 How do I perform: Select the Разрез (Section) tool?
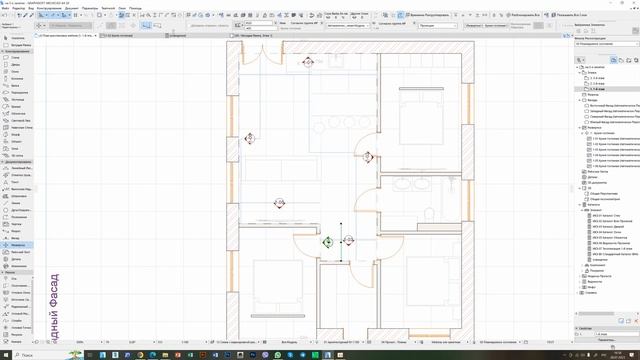click(16, 231)
